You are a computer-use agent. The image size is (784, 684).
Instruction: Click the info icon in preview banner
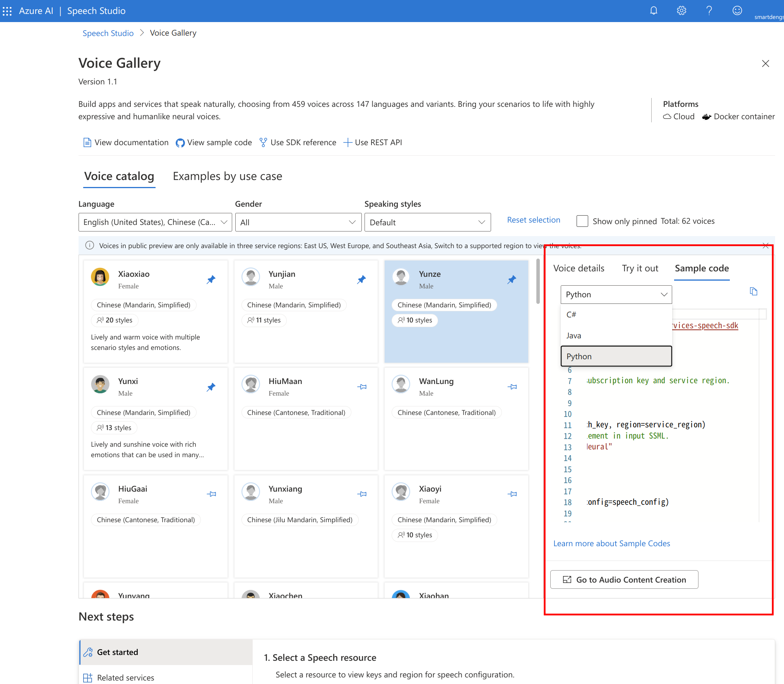click(x=90, y=245)
